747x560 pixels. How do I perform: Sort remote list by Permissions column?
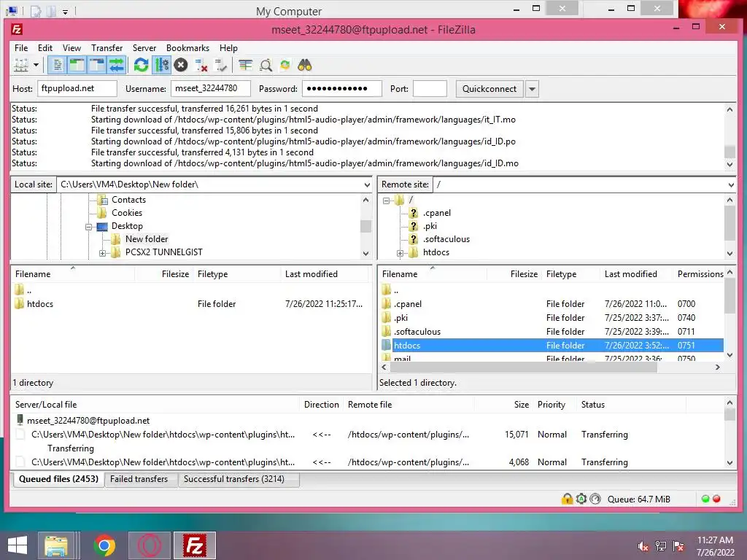coord(700,274)
